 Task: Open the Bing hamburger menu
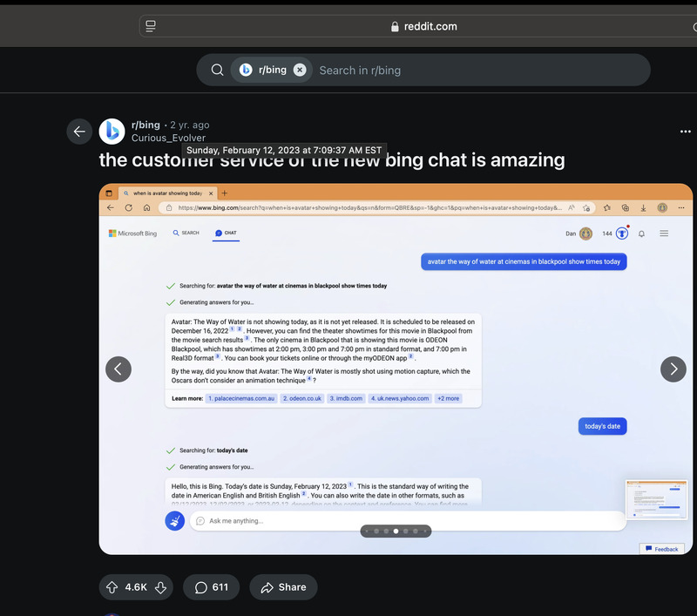[x=664, y=234]
